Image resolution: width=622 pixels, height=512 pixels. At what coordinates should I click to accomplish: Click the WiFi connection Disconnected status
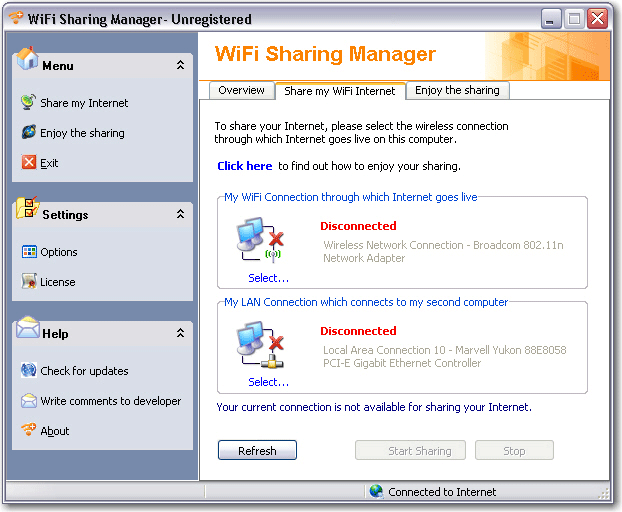pyautogui.click(x=358, y=226)
